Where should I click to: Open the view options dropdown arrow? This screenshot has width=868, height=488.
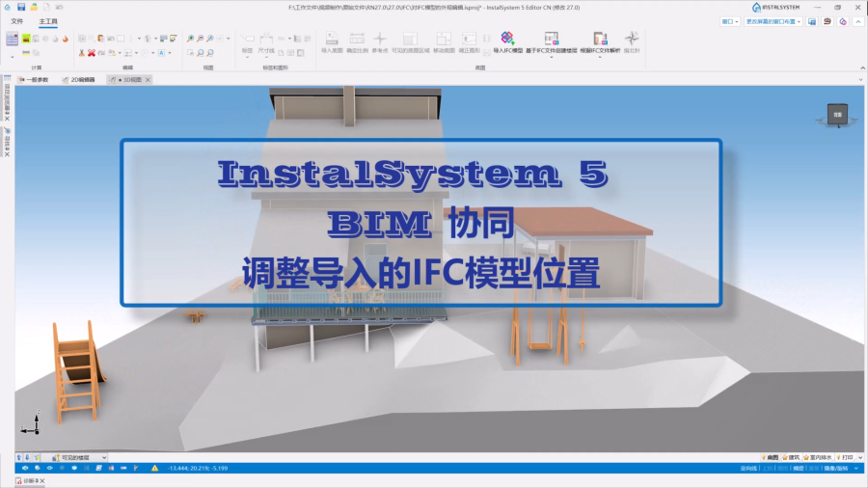click(x=228, y=39)
